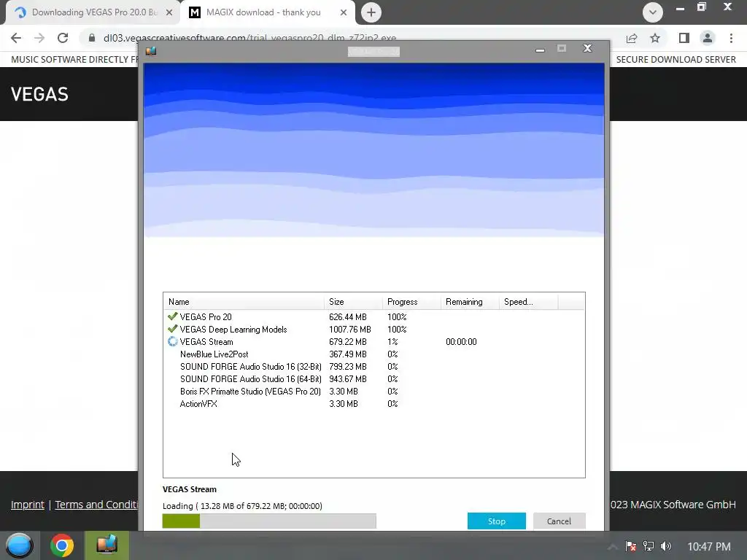This screenshot has width=747, height=560.
Task: Cancel the download manager
Action: click(x=559, y=521)
